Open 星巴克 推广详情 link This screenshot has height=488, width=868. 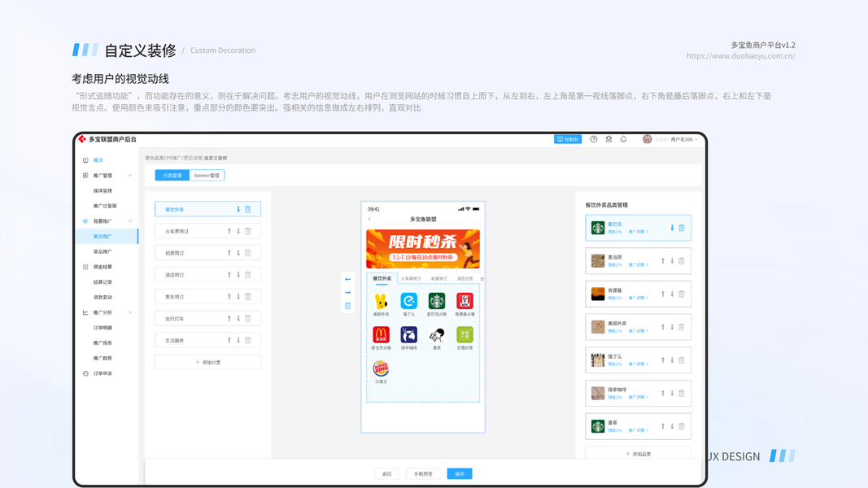[638, 232]
